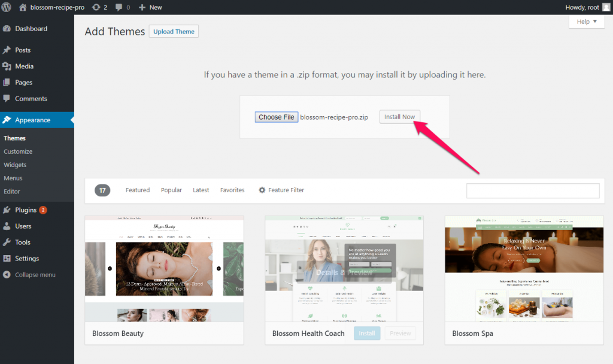Click the root user avatar
Viewport: 613px width, 364px height.
606,7
